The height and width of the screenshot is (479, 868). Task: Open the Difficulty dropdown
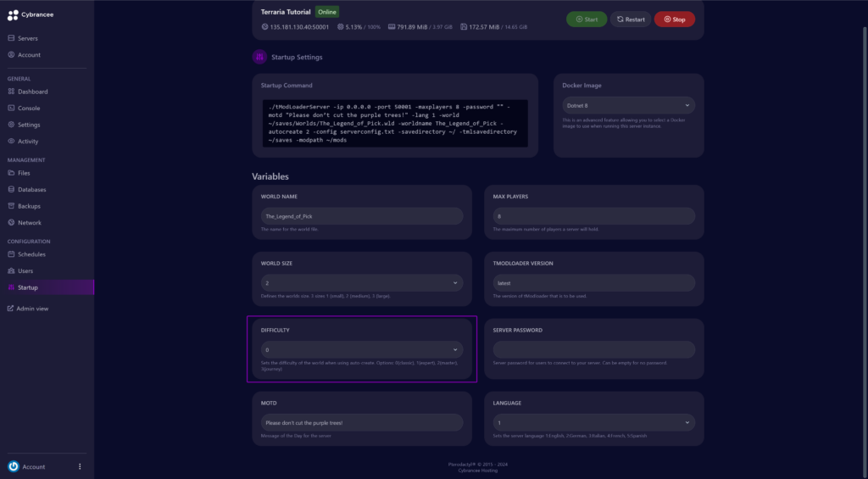click(x=362, y=349)
